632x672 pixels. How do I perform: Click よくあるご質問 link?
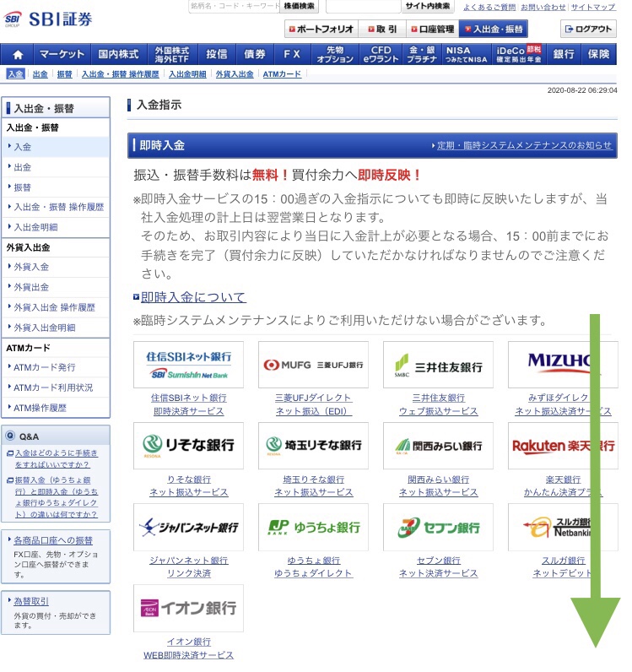click(x=489, y=7)
